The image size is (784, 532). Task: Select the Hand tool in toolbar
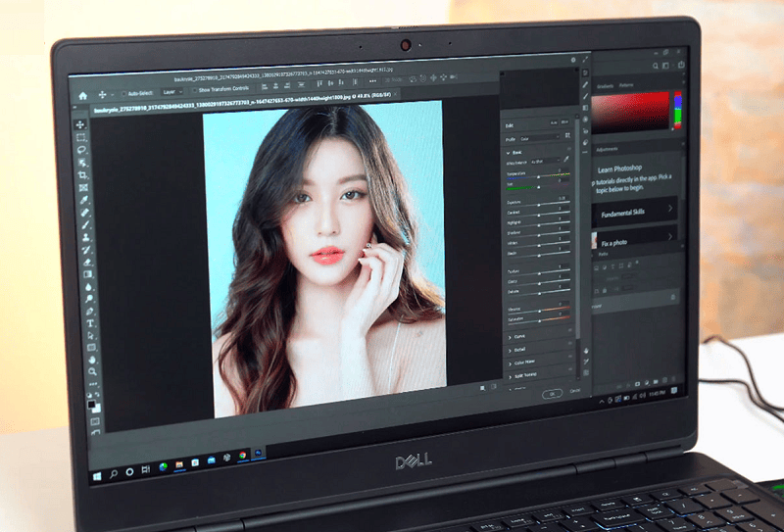tap(92, 360)
